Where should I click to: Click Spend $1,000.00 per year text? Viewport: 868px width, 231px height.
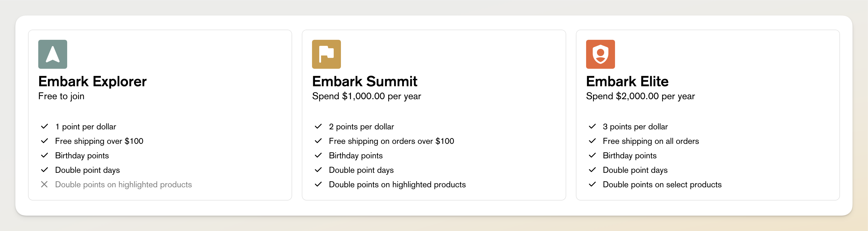pos(366,97)
